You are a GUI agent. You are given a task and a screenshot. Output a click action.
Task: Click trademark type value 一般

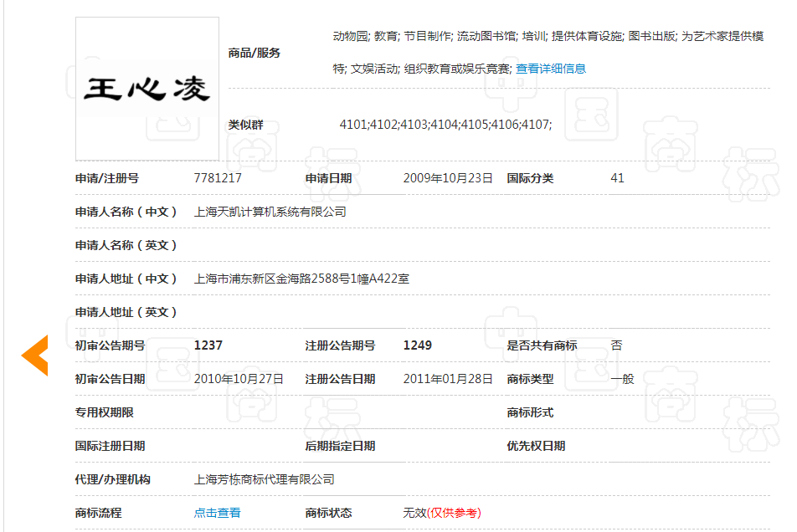pyautogui.click(x=622, y=379)
